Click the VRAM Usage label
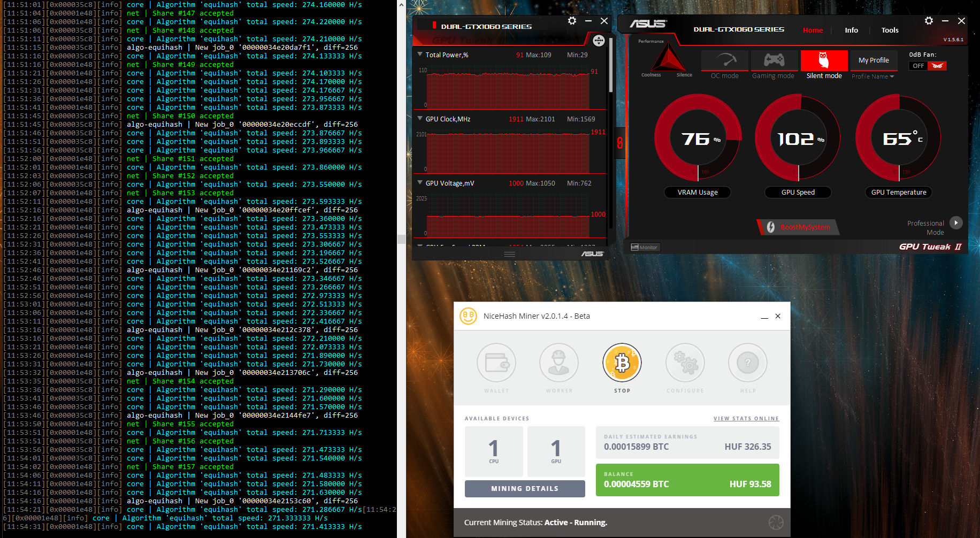The width and height of the screenshot is (980, 538). coord(698,193)
